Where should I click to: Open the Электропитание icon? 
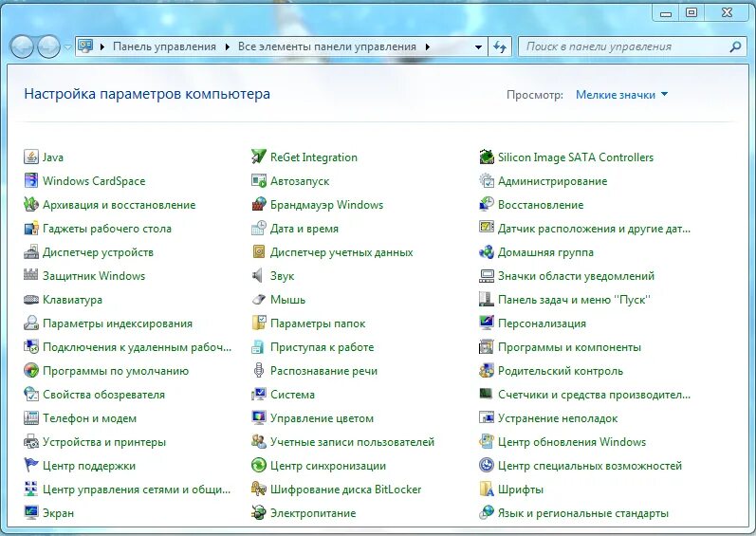(x=259, y=512)
